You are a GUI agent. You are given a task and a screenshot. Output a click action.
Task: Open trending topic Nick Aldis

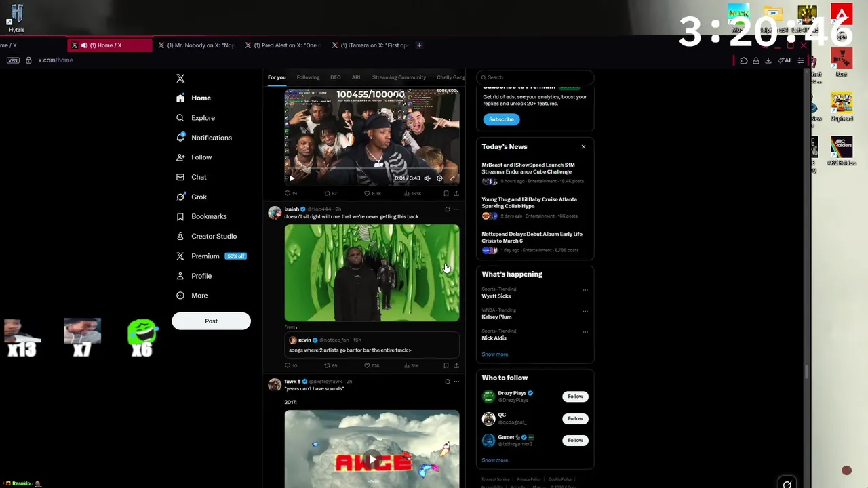point(494,338)
